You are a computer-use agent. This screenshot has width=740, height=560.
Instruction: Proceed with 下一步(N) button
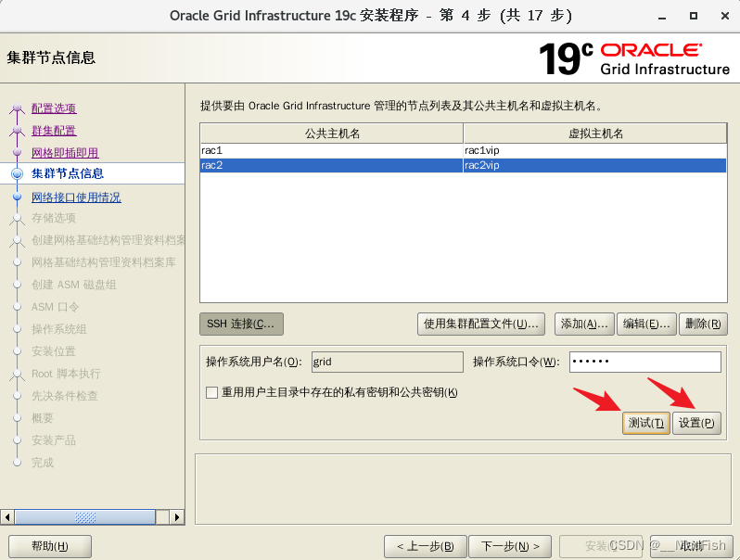(x=510, y=546)
